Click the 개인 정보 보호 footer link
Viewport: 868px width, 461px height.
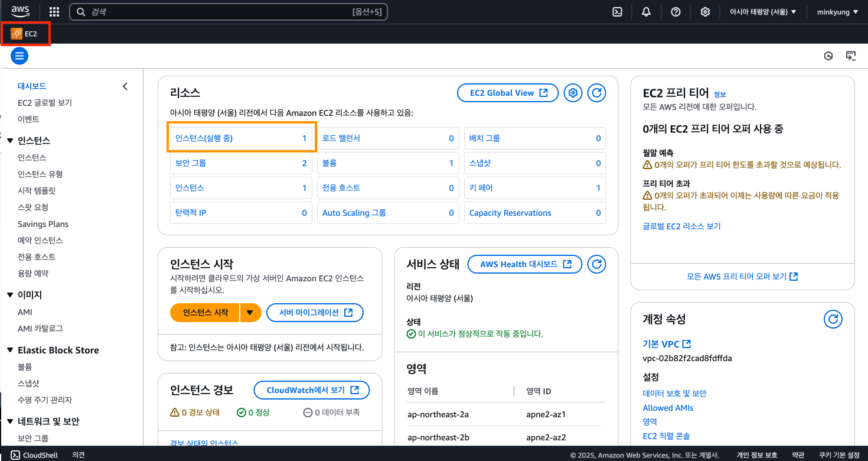coord(757,455)
